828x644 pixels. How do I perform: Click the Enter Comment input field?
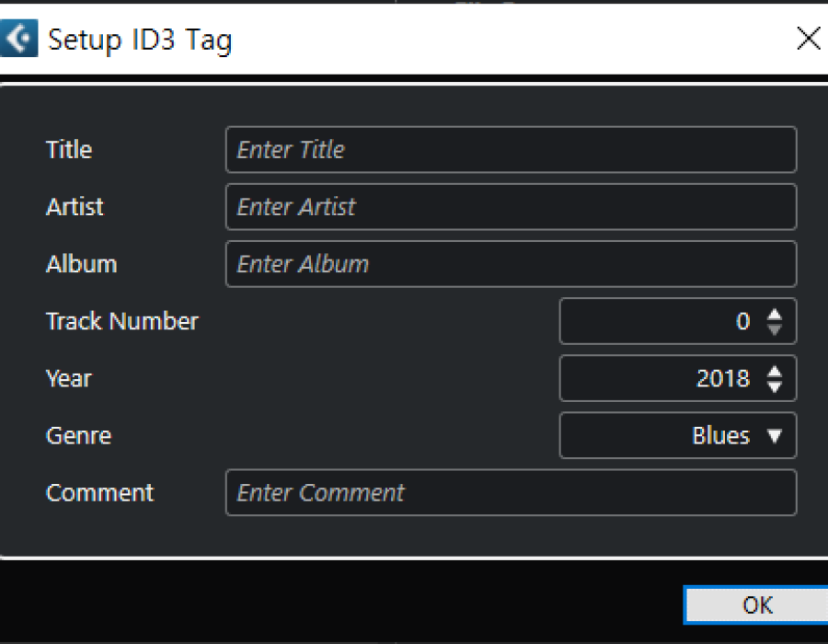click(x=511, y=492)
